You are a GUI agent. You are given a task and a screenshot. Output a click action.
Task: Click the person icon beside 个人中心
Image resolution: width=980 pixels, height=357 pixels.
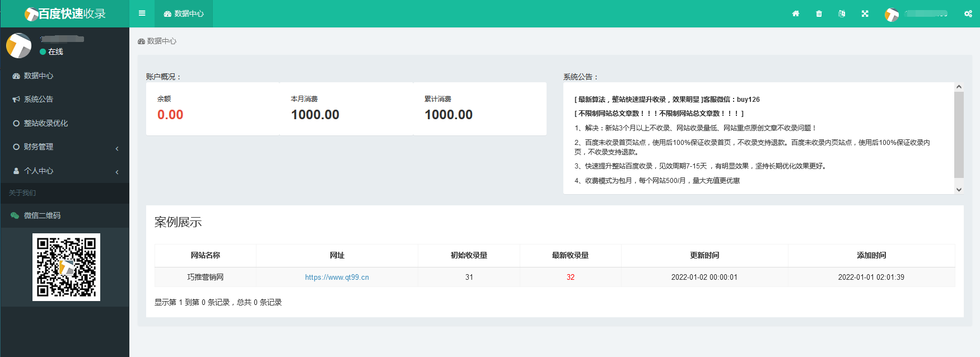16,171
